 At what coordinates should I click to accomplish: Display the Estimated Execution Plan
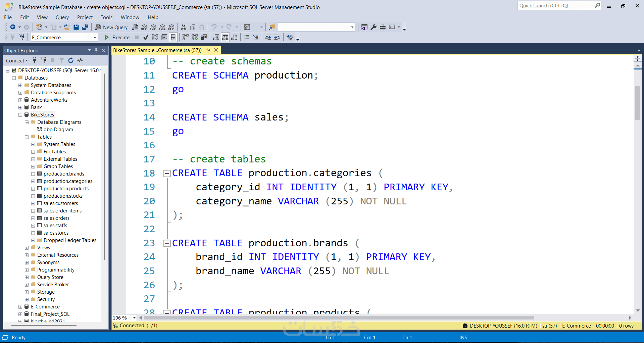point(155,37)
